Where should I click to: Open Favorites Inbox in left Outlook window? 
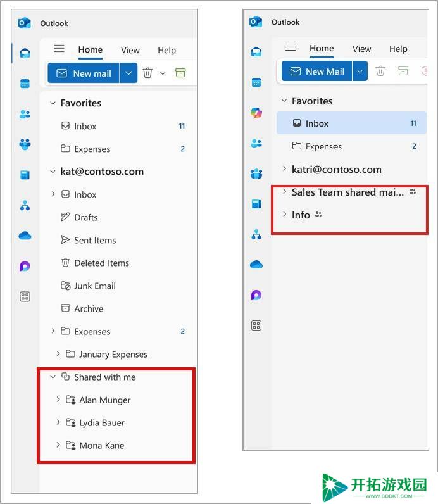tap(119, 126)
